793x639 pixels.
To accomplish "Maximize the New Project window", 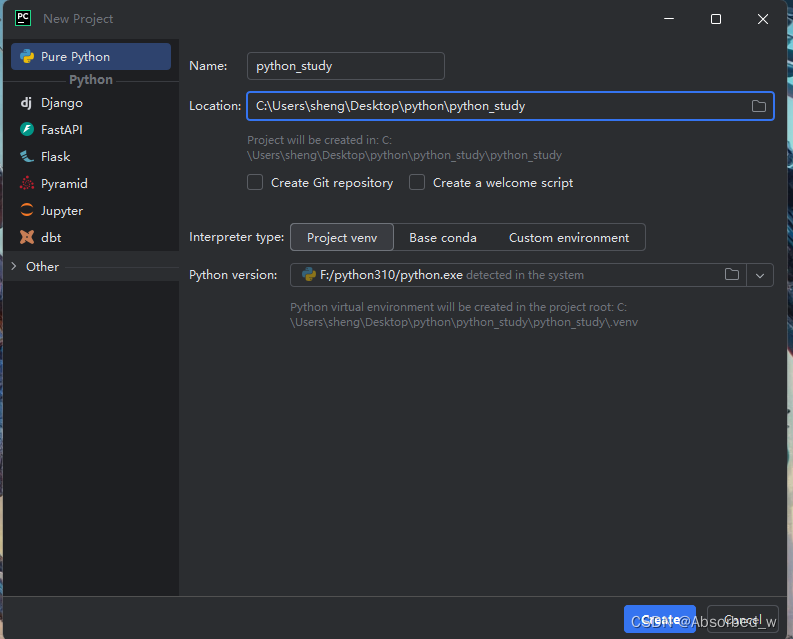I will click(x=716, y=19).
